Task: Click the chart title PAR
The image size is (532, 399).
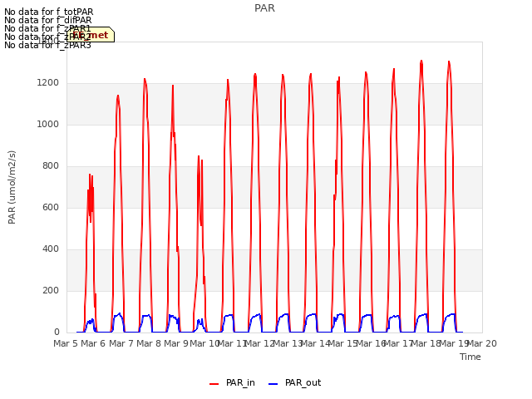Action: tap(264, 8)
